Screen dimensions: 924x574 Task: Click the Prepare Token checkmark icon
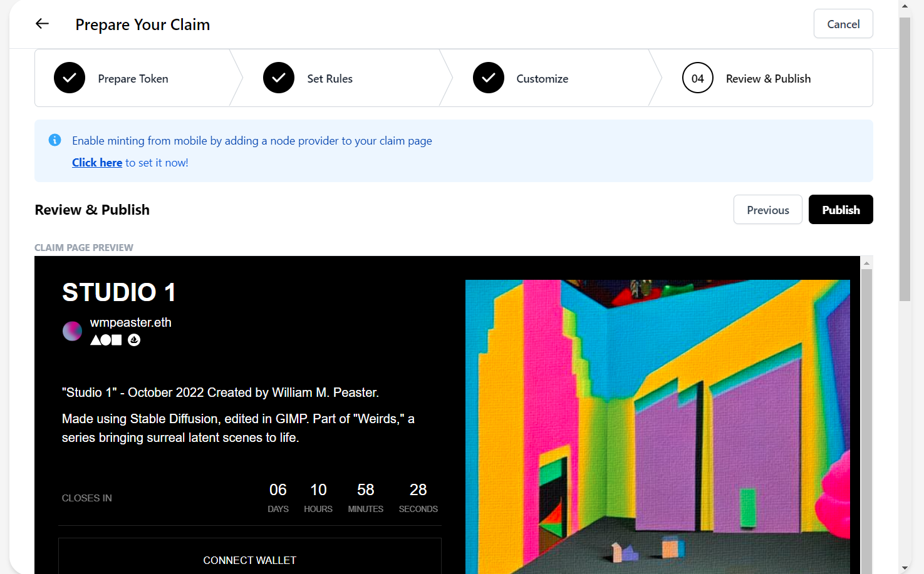[70, 78]
